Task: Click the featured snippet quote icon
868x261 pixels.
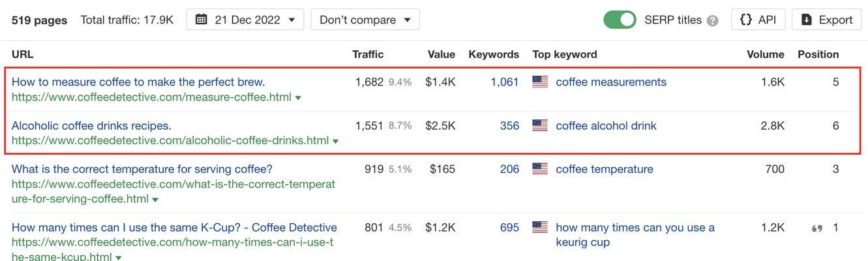Action: pyautogui.click(x=816, y=228)
